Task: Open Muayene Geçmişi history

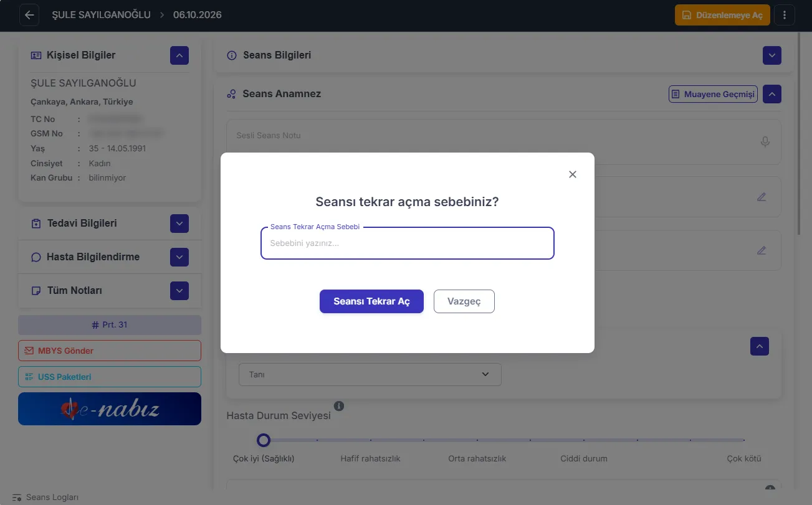Action: pyautogui.click(x=713, y=95)
